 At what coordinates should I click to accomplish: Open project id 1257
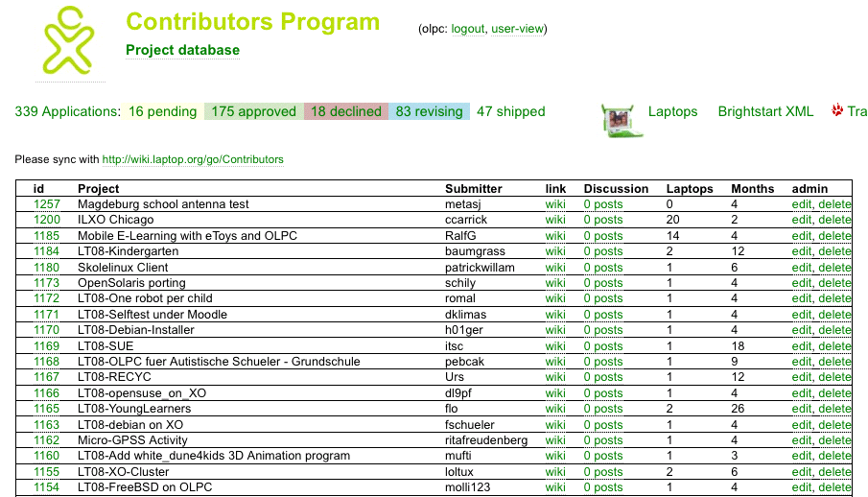click(46, 204)
